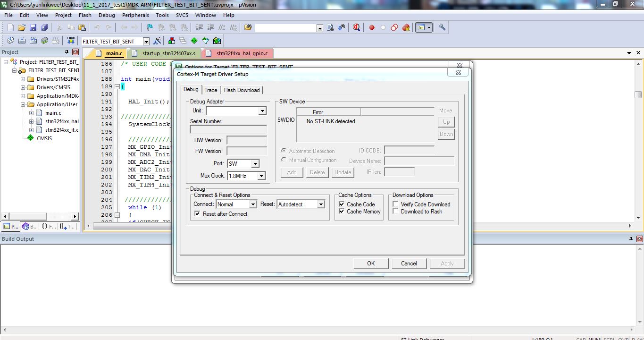Open the FILTER_TEST_BIT_SENT target selector dropdown
This screenshot has height=340, width=644.
(x=146, y=42)
